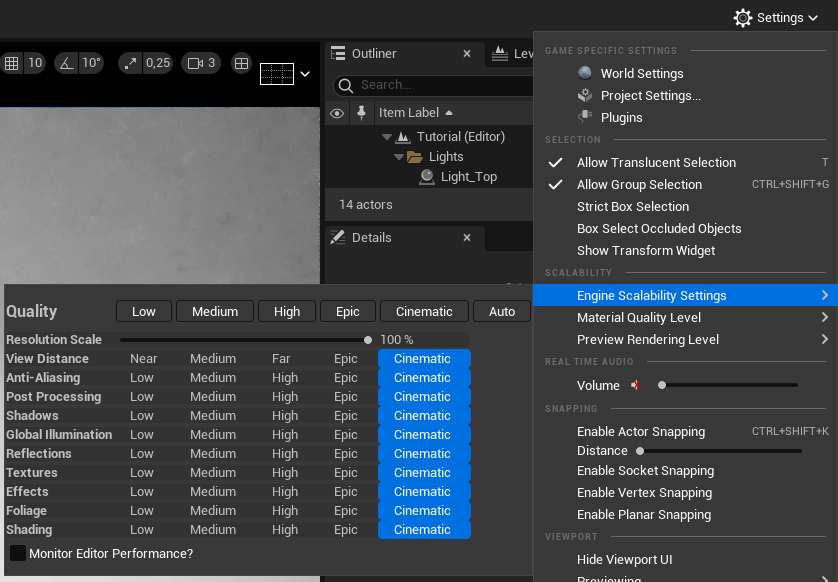Click the Volume slider
Viewport: 838px width, 582px height.
click(x=728, y=385)
